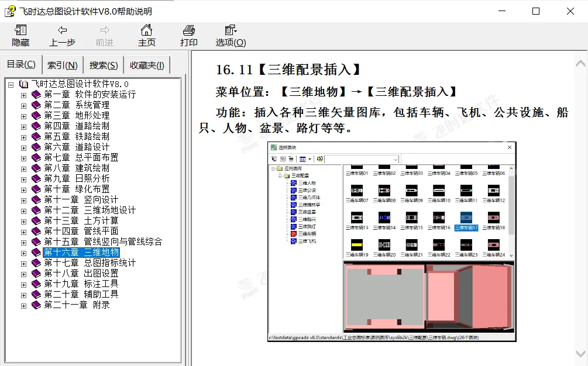
Task: Select 第十三章 土方计算 in the contents tree
Action: click(x=80, y=221)
